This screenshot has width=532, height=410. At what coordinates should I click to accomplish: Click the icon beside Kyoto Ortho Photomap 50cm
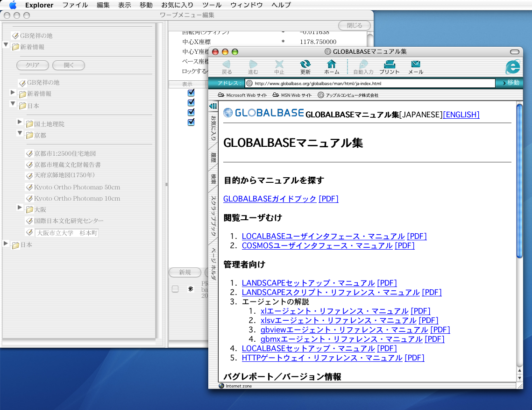(x=29, y=187)
